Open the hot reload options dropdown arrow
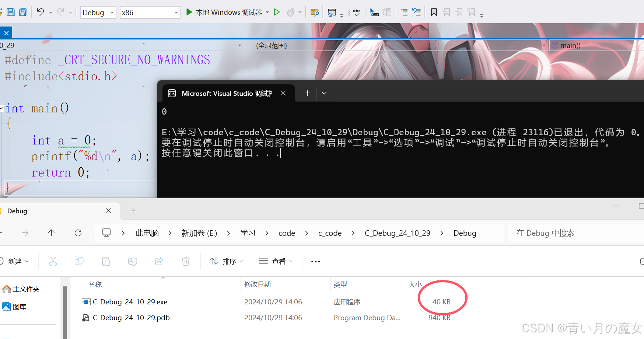Viewport: 644px width, 339px height. coord(300,13)
